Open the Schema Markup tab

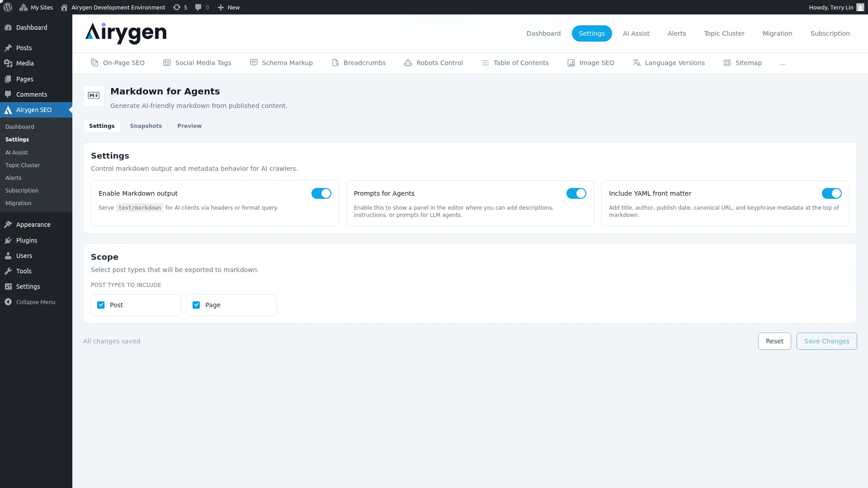(281, 63)
